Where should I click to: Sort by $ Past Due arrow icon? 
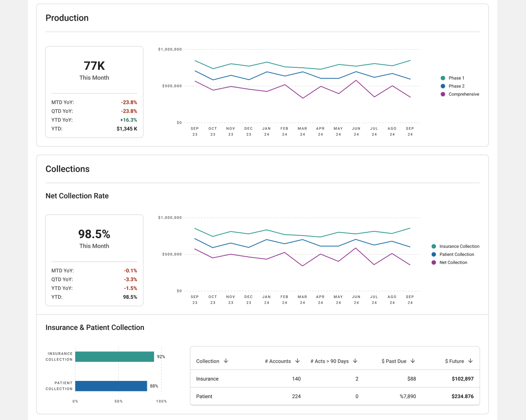[x=413, y=361]
